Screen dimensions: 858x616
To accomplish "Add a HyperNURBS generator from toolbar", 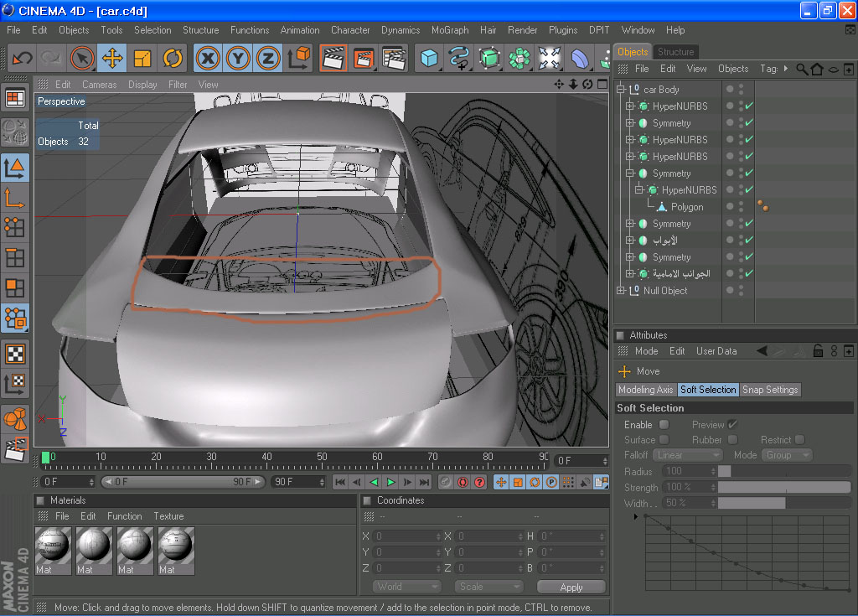I will point(489,58).
